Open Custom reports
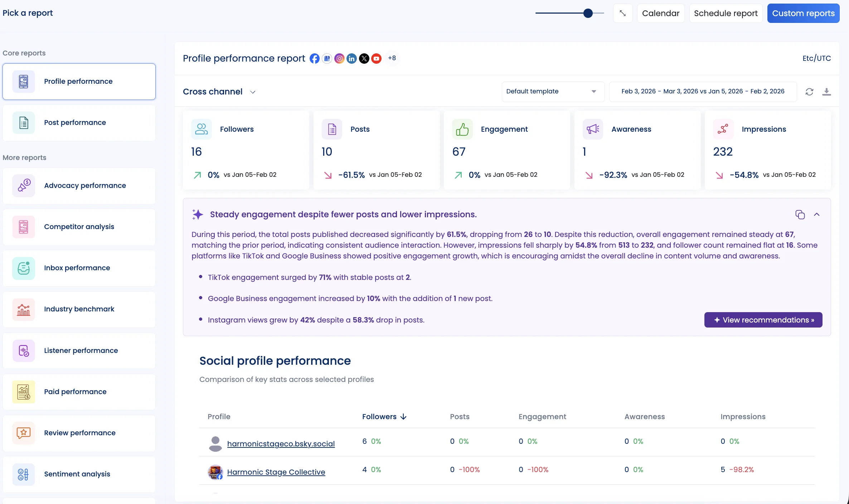Viewport: 849px width, 504px height. pos(803,13)
